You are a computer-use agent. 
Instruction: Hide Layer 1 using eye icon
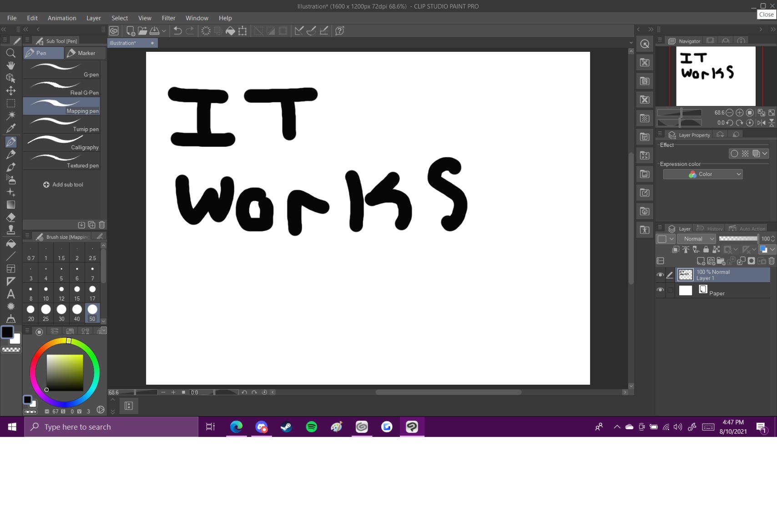coord(660,275)
